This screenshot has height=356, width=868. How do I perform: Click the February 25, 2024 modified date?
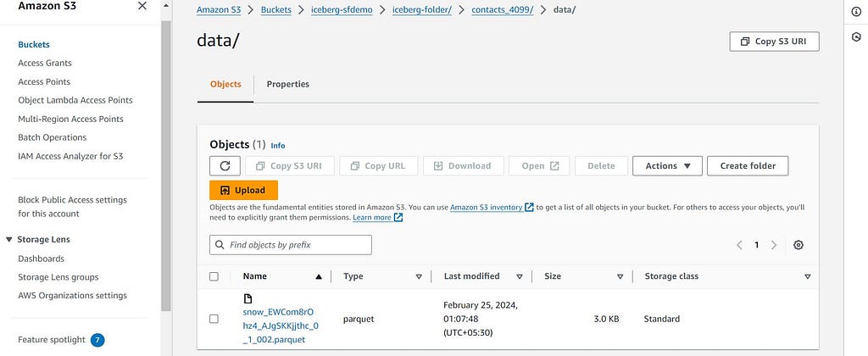click(481, 319)
